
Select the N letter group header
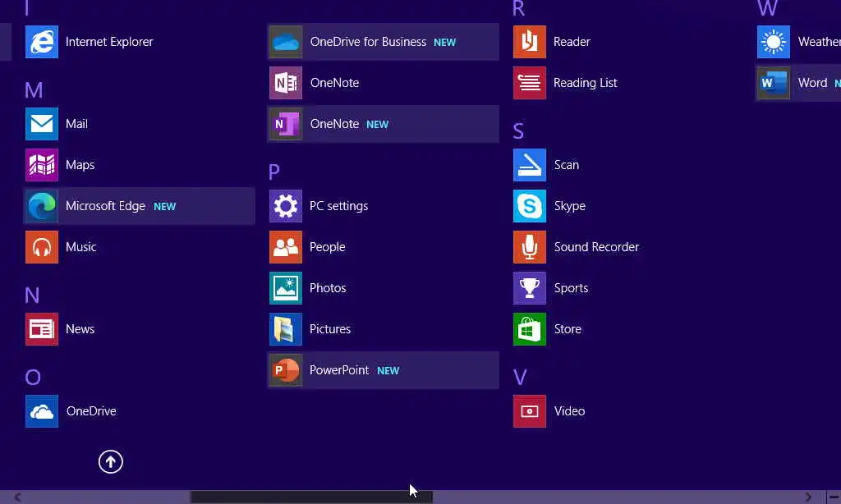tap(32, 296)
